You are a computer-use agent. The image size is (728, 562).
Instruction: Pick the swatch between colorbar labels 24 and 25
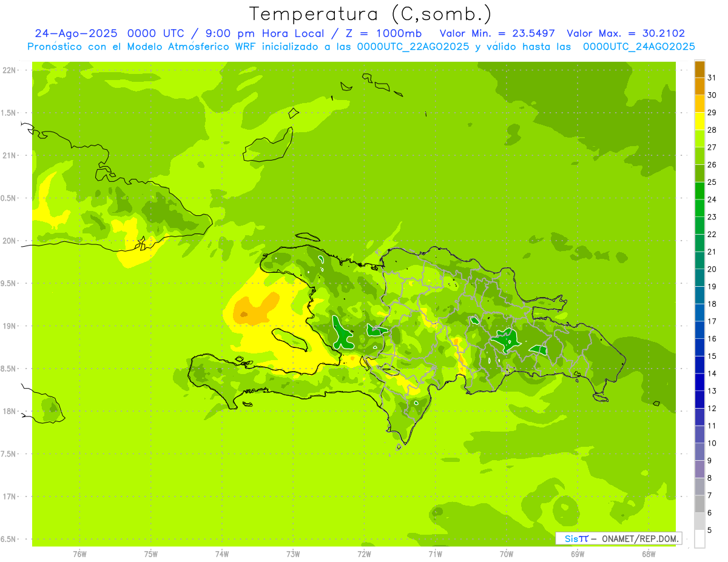(699, 191)
